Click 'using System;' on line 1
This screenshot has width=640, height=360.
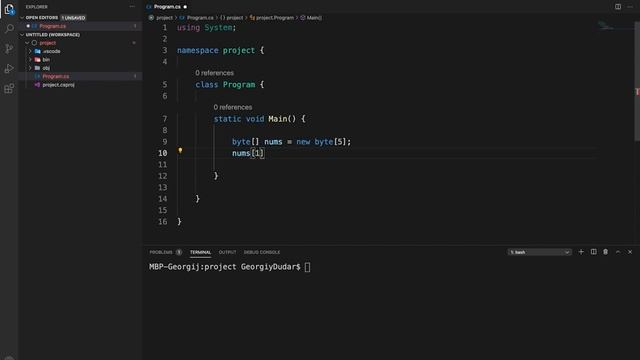[207, 28]
